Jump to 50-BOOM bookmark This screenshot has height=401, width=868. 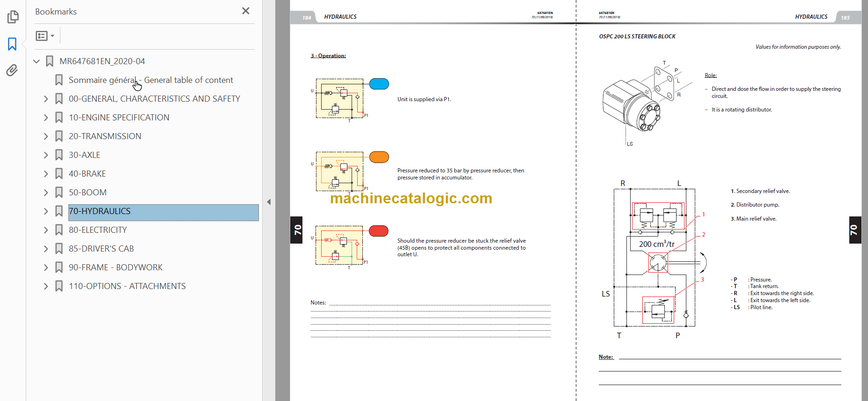tap(88, 193)
